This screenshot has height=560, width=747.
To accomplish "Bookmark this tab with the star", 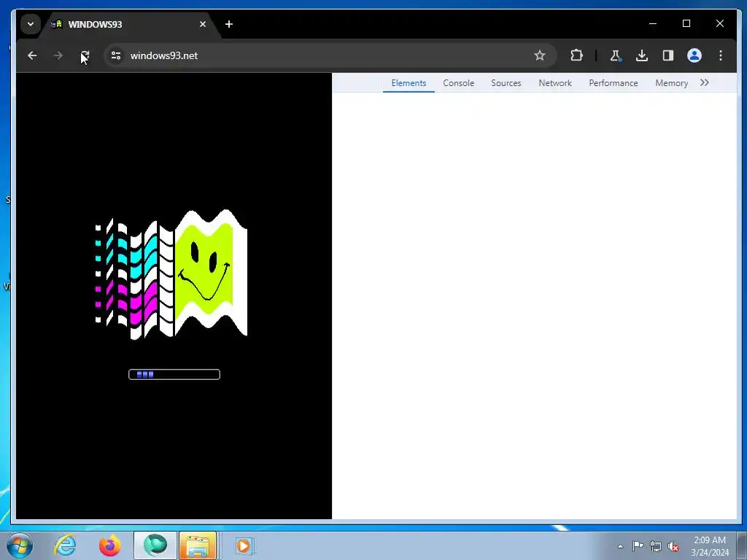I will 539,55.
